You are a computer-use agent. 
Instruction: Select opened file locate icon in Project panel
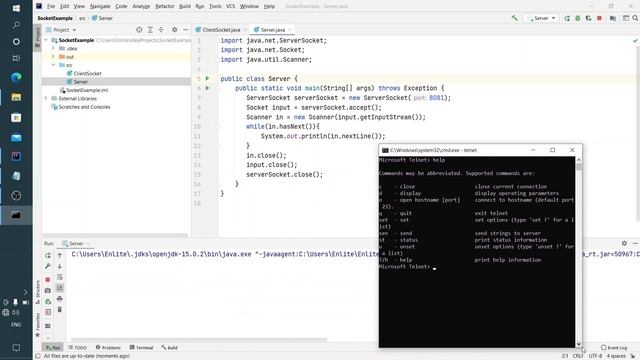pyautogui.click(x=139, y=30)
